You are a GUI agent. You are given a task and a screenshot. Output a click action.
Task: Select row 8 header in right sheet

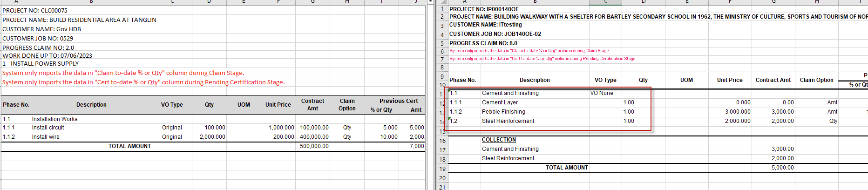(442, 68)
